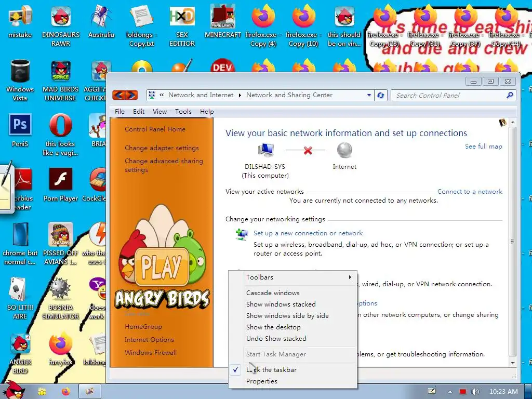The height and width of the screenshot is (399, 532).
Task: Launch Firefox from the taskbar
Action: coord(66,392)
